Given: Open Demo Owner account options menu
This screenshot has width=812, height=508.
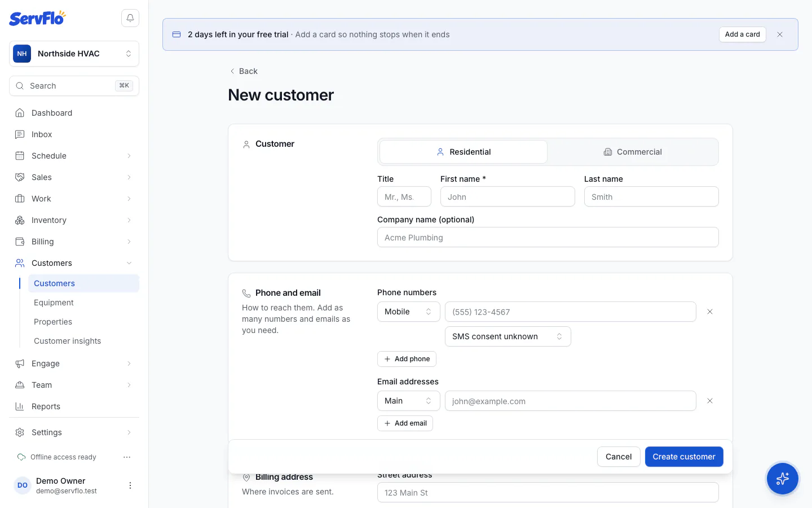Looking at the screenshot, I should [130, 485].
